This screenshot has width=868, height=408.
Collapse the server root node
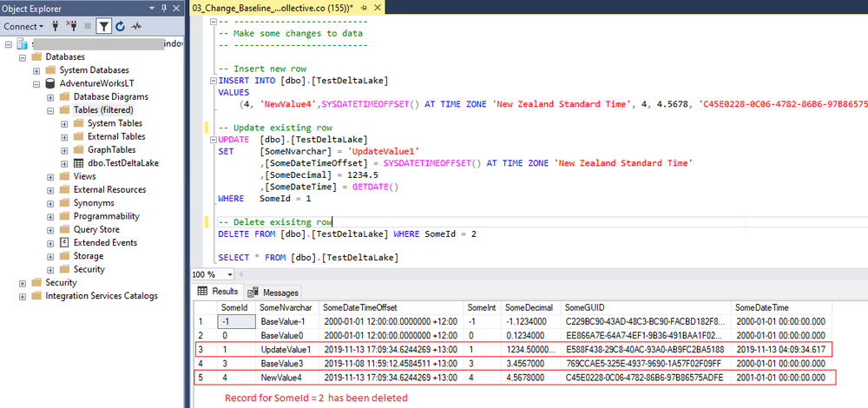coord(8,43)
